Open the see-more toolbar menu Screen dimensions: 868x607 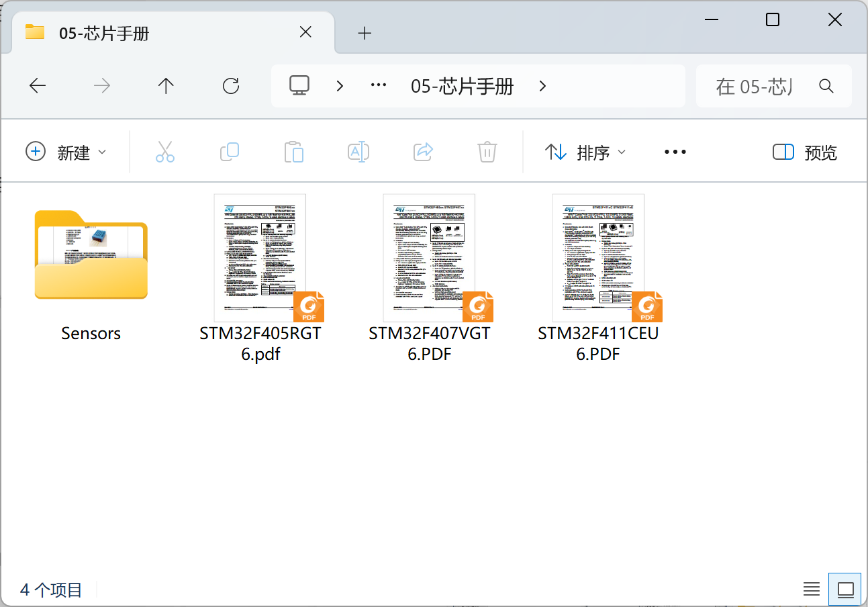[675, 152]
